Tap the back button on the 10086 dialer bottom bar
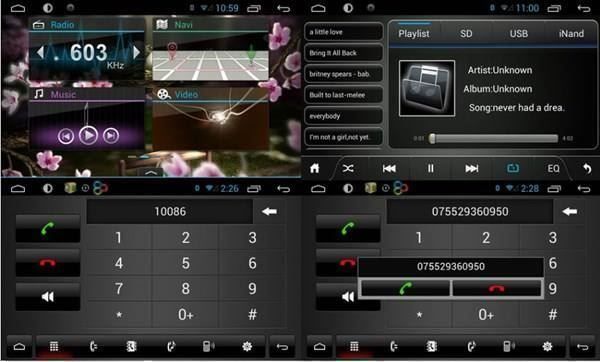 click(x=282, y=347)
